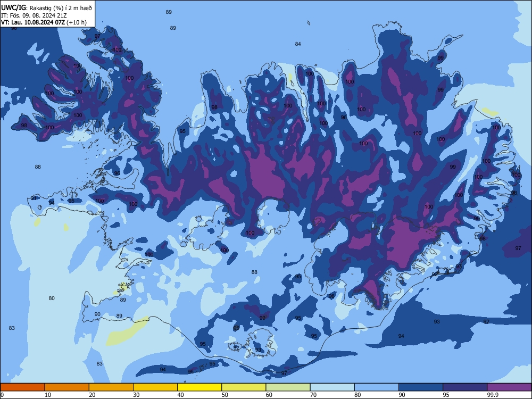The image size is (532, 399).
Task: Click the '30' legend tick label
Action: (136, 395)
